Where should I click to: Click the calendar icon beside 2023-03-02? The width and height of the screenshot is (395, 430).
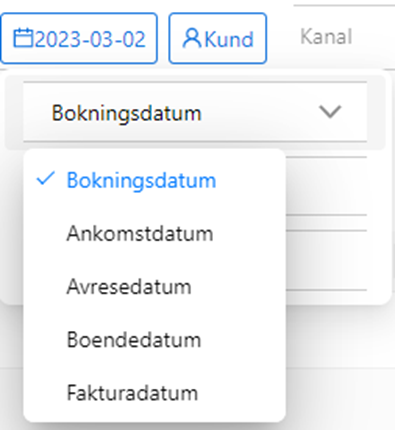[23, 38]
